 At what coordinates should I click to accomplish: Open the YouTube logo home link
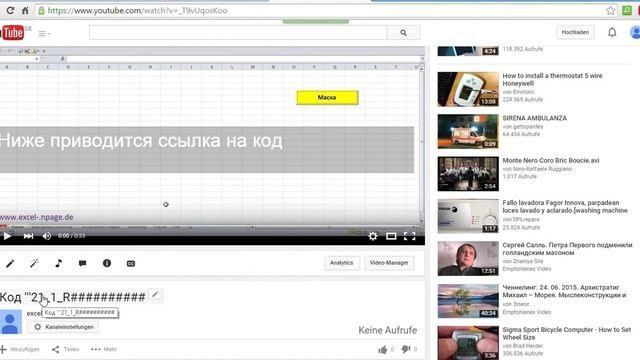[x=12, y=33]
